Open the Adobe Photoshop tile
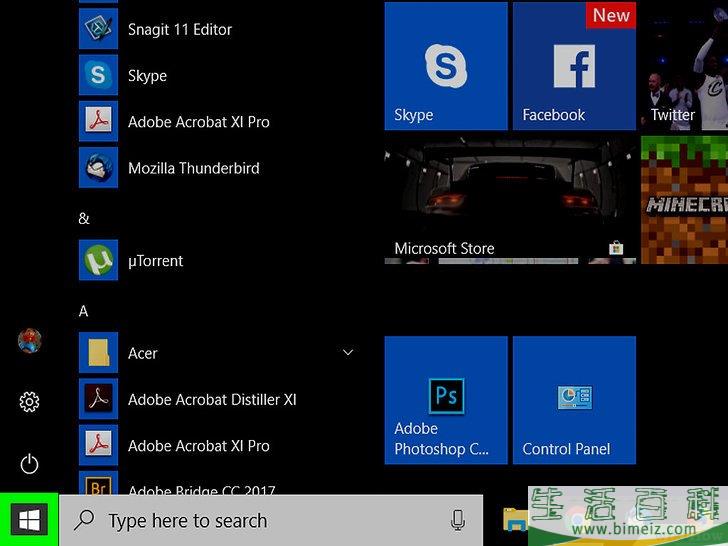Screen dimensions: 728x546 (x=446, y=399)
